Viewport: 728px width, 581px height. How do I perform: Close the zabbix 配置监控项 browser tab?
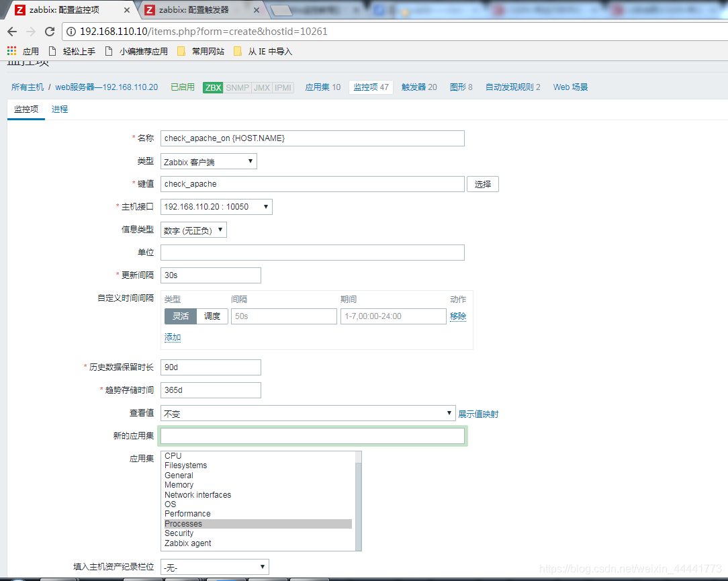[127, 10]
